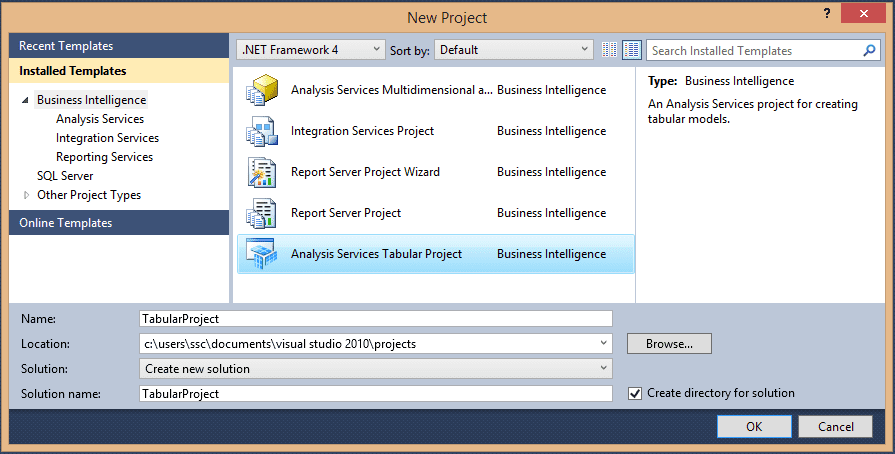Click the Cancel button

point(836,427)
